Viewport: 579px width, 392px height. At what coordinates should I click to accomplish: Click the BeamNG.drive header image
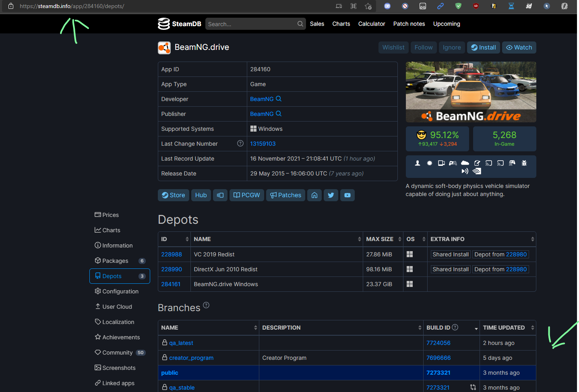coord(471,92)
